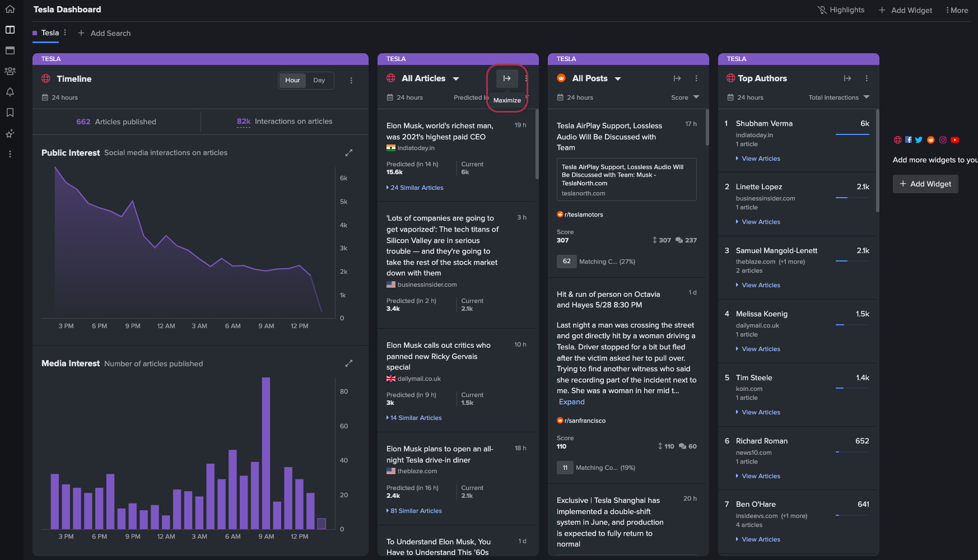Click the Top Authors list scrollbar

[878, 161]
